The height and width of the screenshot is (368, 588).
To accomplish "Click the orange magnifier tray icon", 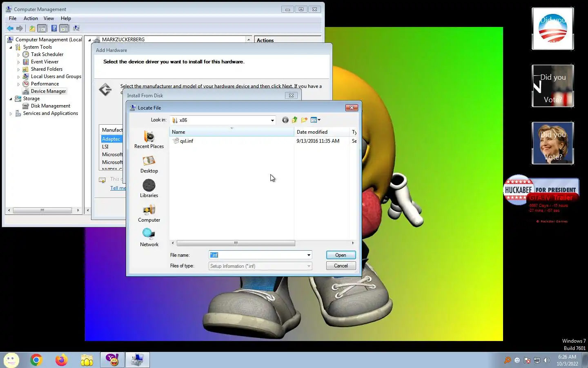I will (x=508, y=360).
